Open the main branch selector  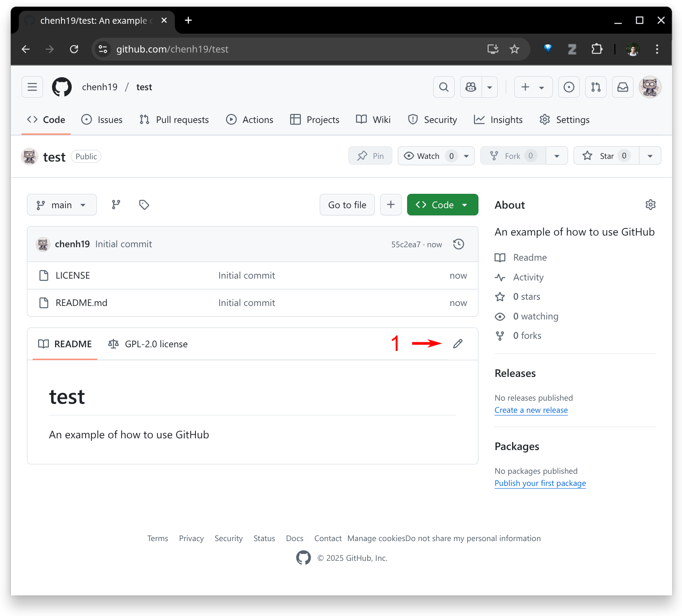62,205
